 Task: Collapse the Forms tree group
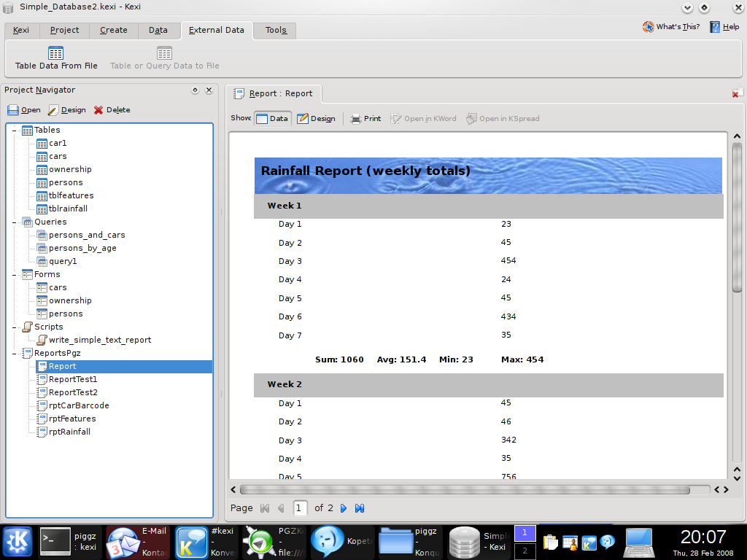click(x=15, y=274)
